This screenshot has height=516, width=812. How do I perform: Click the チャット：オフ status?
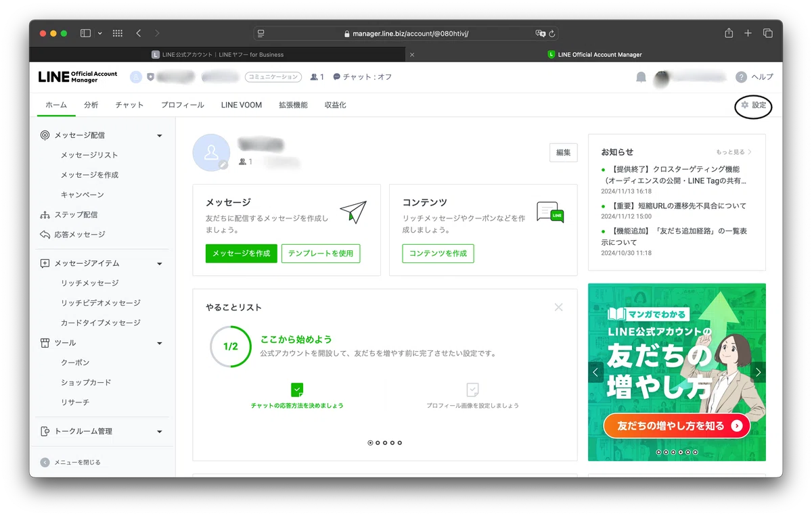(x=363, y=77)
